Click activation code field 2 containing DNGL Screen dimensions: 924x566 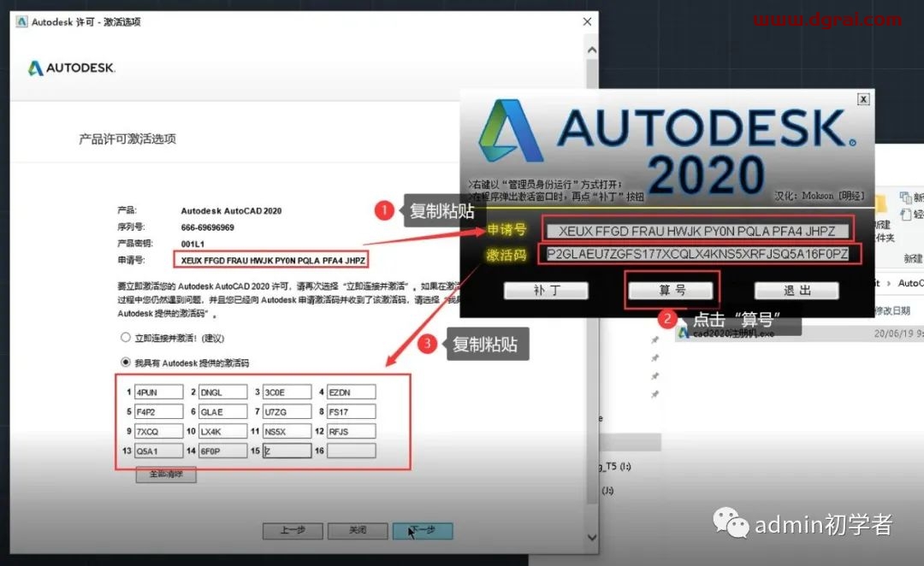(222, 392)
